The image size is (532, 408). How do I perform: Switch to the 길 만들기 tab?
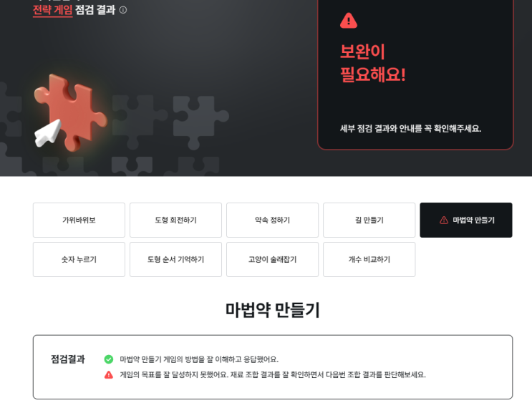coord(369,220)
